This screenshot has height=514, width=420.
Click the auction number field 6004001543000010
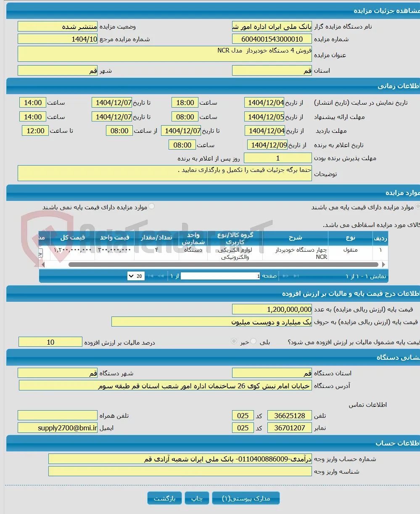coord(272,39)
